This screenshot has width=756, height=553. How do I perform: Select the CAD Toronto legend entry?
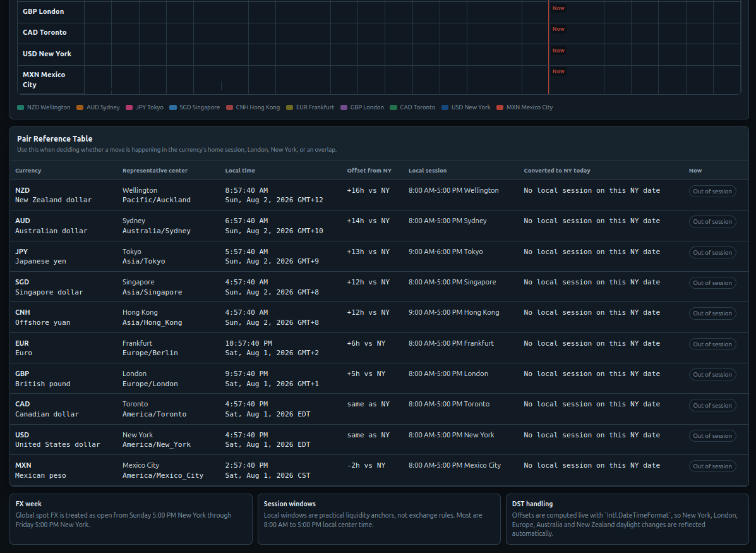412,107
